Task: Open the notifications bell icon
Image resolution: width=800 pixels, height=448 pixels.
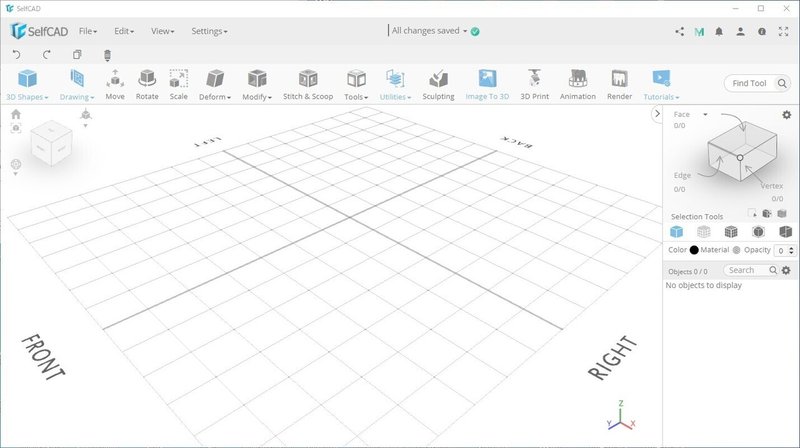Action: click(719, 32)
